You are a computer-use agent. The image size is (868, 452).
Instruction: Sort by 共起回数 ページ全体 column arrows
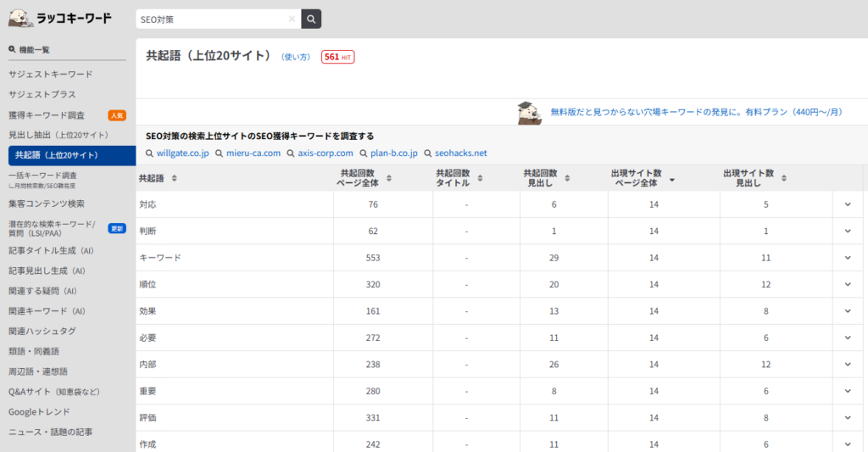[389, 178]
